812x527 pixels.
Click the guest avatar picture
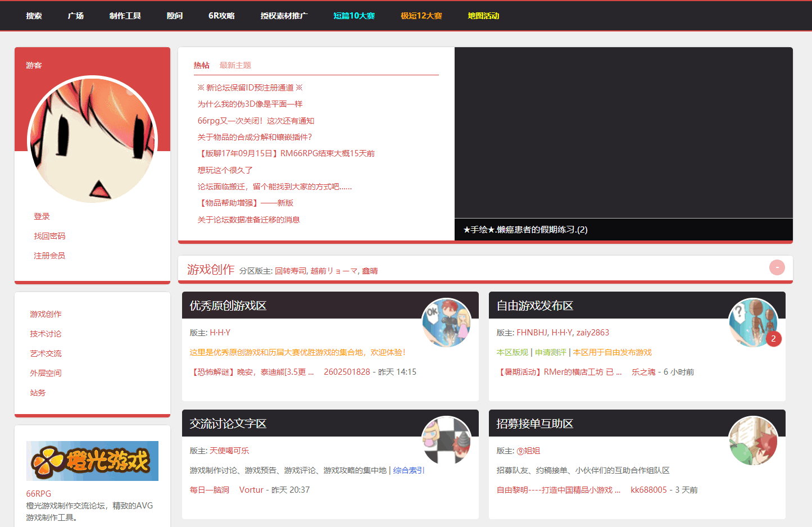point(92,140)
